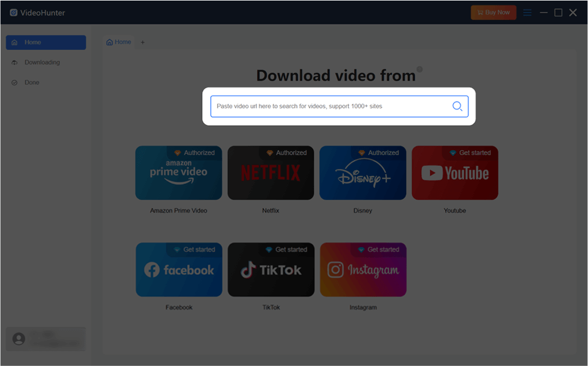Click Get started badge on YouTube card
588x366 pixels.
[471, 153]
